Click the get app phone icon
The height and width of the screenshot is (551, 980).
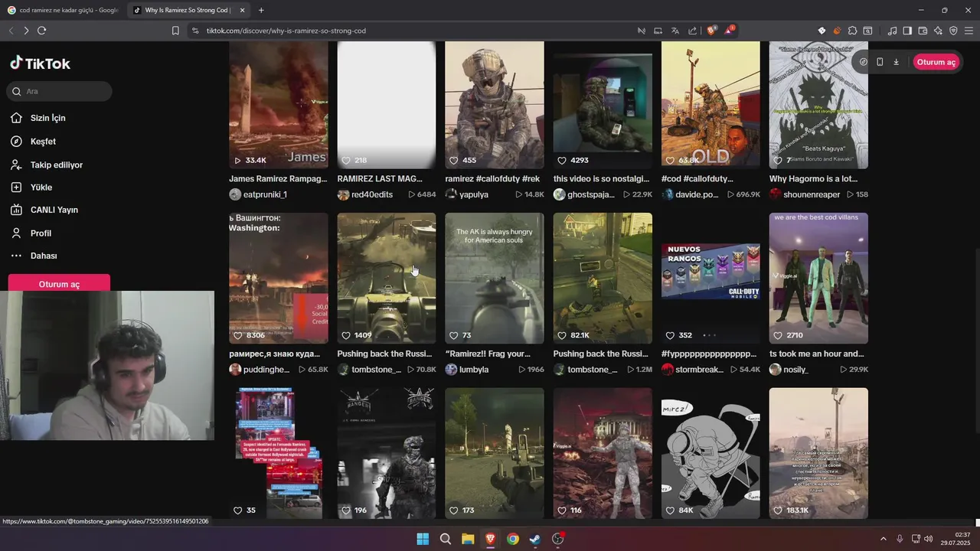pos(880,62)
